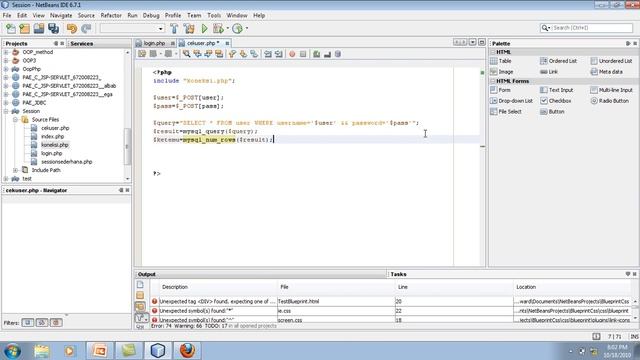Expand the OOP_method project node
This screenshot has width=640, height=360.
(6, 52)
